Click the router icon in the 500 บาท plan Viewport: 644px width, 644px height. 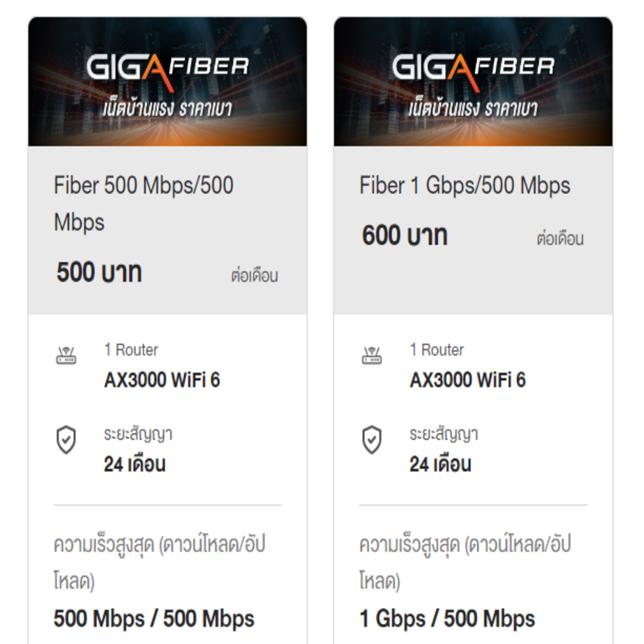pos(66,355)
